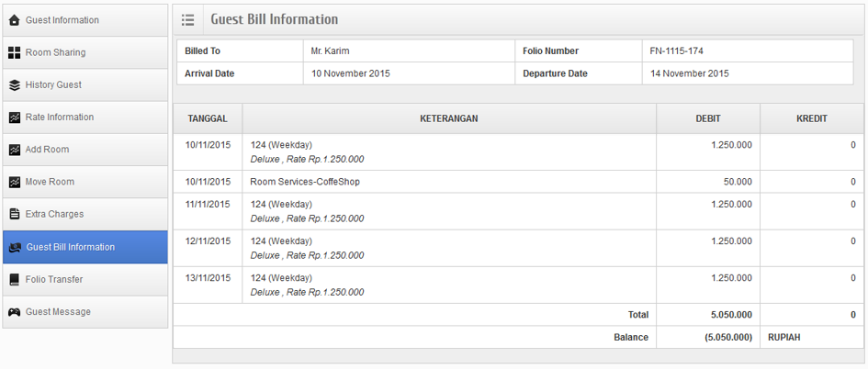Click the TANGGAL column header
This screenshot has height=369, width=868.
pyautogui.click(x=208, y=119)
